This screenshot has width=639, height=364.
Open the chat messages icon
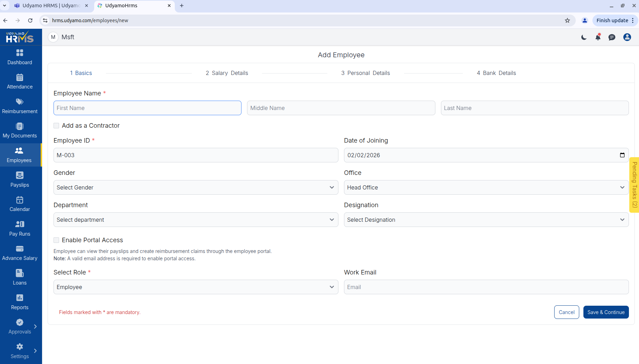coord(612,37)
